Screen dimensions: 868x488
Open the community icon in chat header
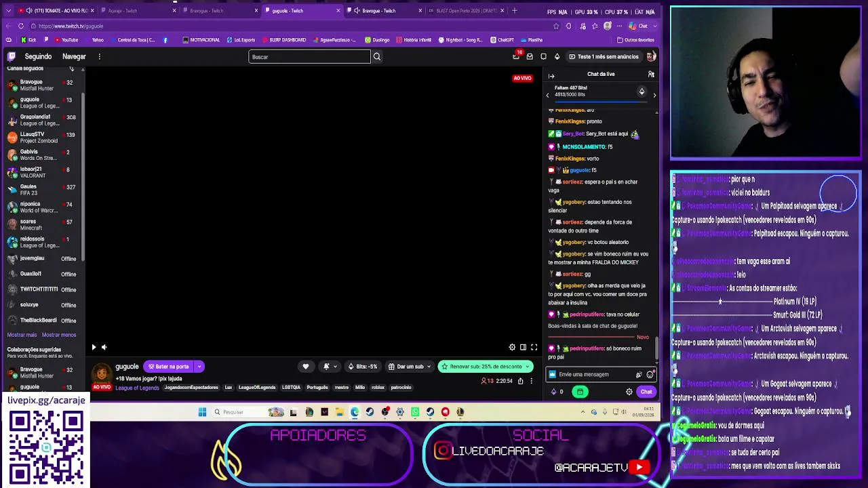click(x=651, y=74)
